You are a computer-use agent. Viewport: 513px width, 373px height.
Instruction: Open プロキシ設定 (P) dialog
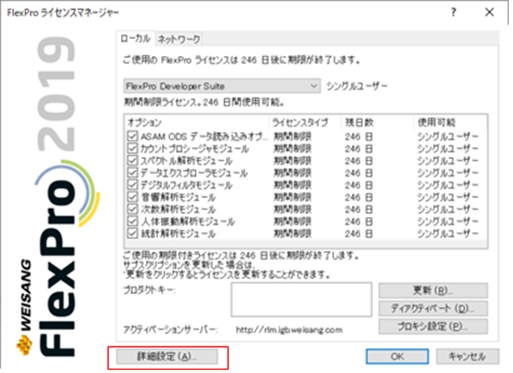(x=433, y=326)
